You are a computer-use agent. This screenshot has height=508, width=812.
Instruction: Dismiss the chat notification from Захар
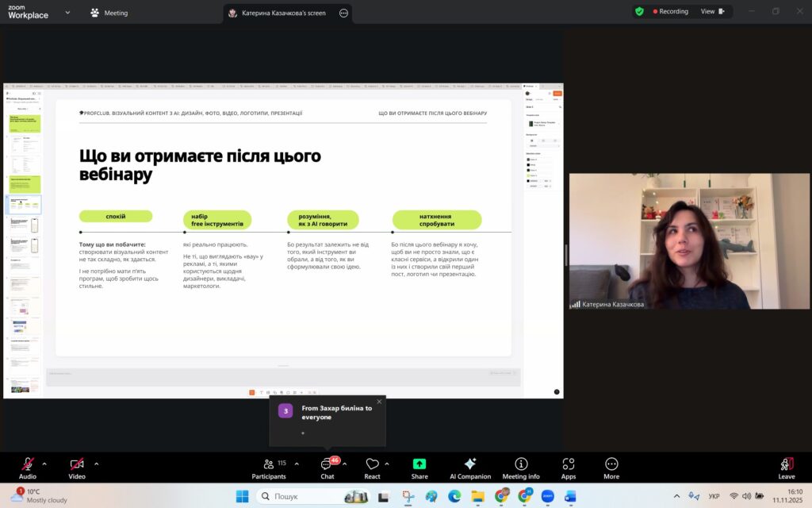coord(379,402)
